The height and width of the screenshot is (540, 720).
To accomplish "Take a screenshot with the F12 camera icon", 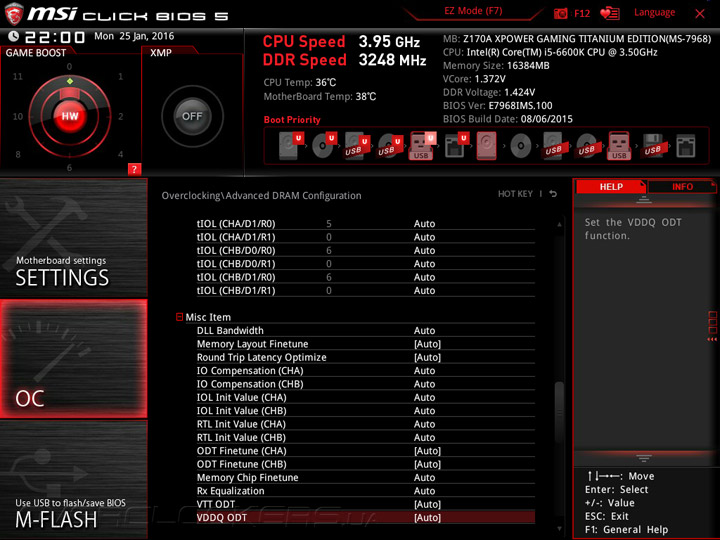I will click(560, 14).
